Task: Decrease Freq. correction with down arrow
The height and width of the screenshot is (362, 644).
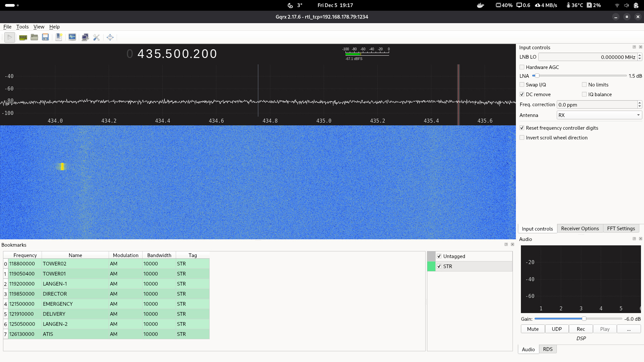Action: tap(640, 107)
